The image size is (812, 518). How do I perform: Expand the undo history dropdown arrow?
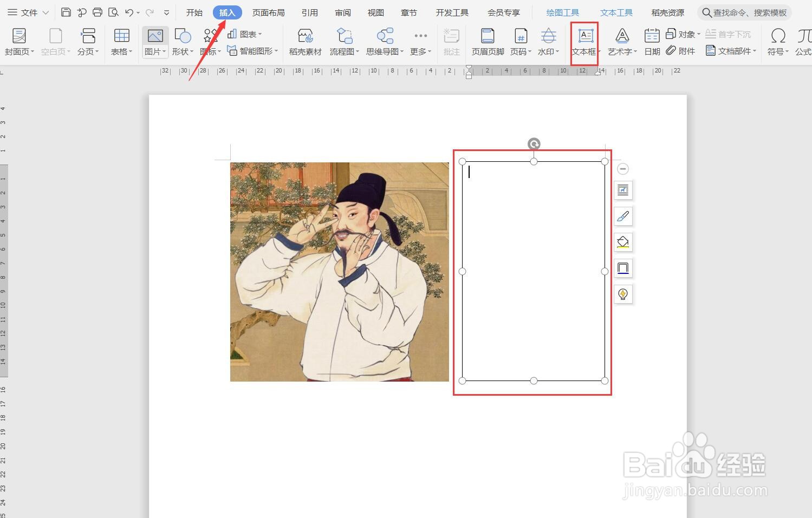click(x=138, y=13)
